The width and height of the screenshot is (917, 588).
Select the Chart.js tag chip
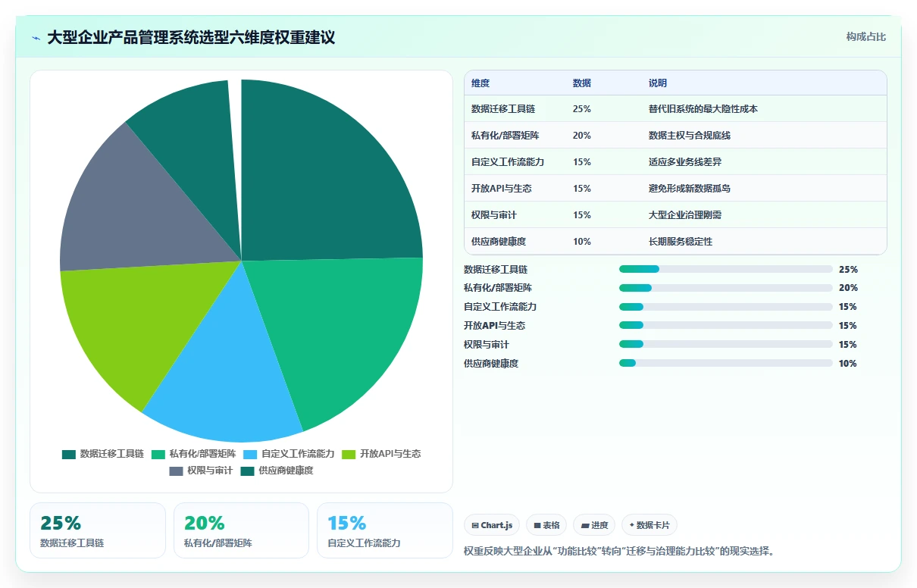tap(492, 525)
